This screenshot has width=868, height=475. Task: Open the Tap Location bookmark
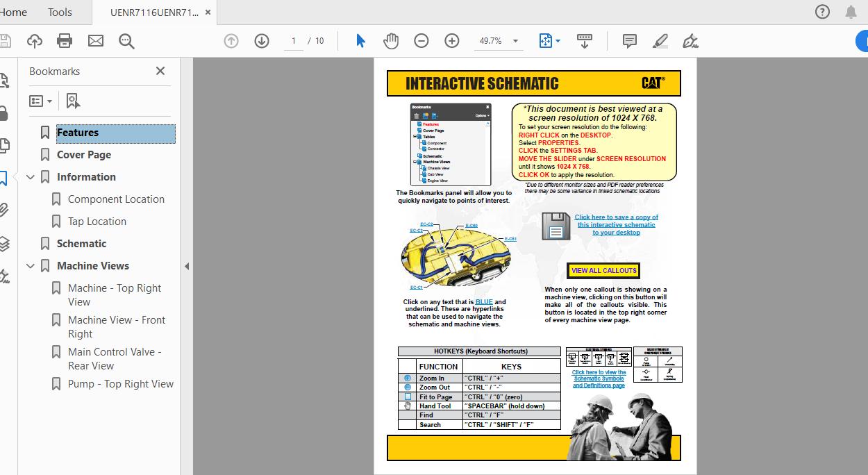click(x=97, y=222)
